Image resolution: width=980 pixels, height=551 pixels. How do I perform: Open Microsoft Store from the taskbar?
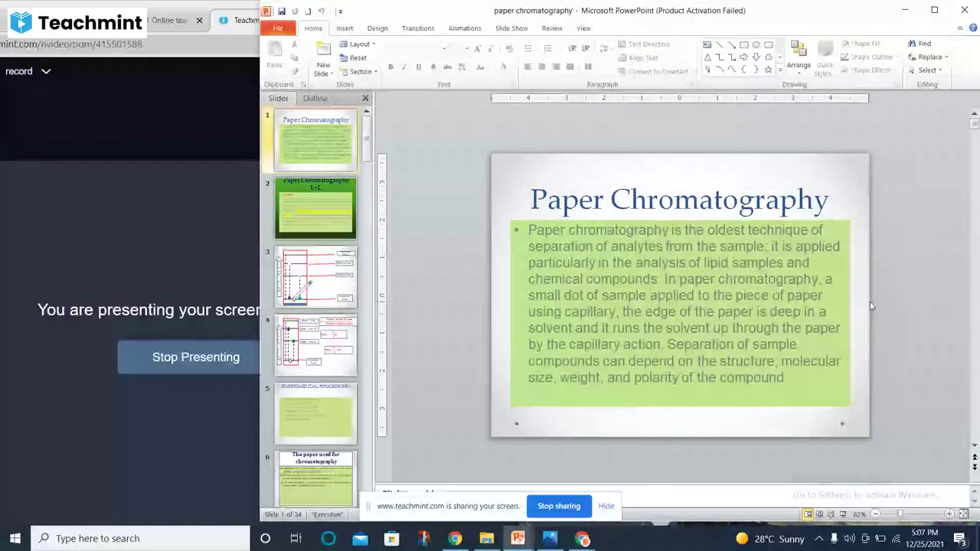[x=392, y=539]
